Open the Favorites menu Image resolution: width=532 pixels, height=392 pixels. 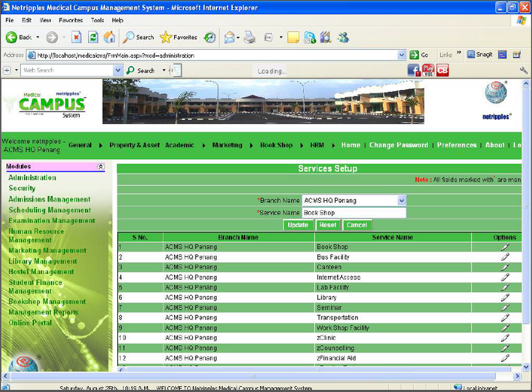[x=70, y=20]
